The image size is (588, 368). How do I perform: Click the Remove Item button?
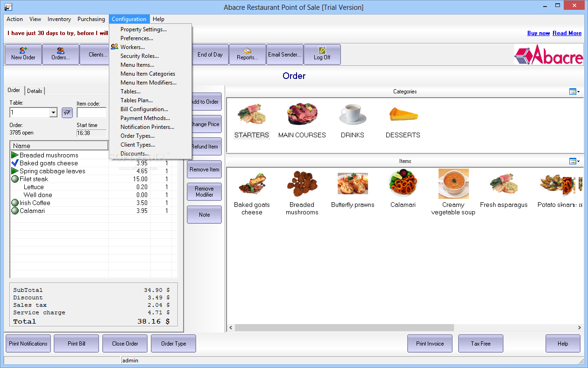coord(205,170)
